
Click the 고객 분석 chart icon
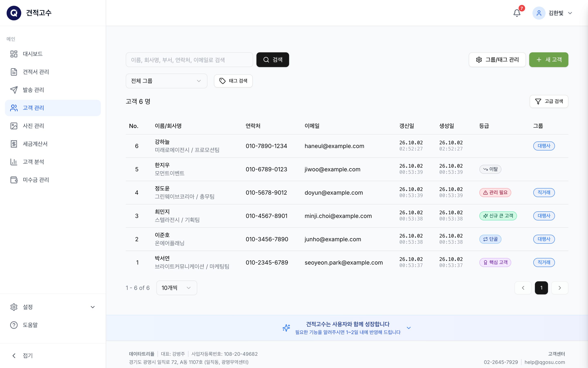pyautogui.click(x=14, y=162)
